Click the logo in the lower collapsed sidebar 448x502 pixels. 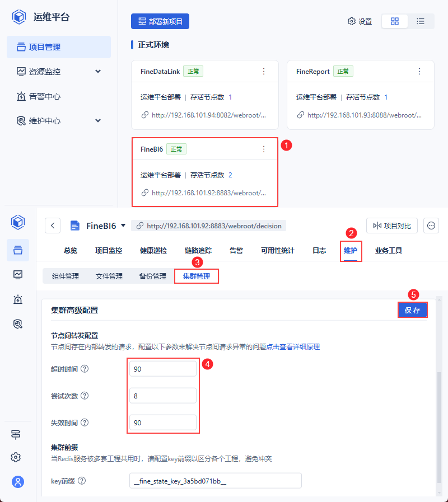(18, 222)
